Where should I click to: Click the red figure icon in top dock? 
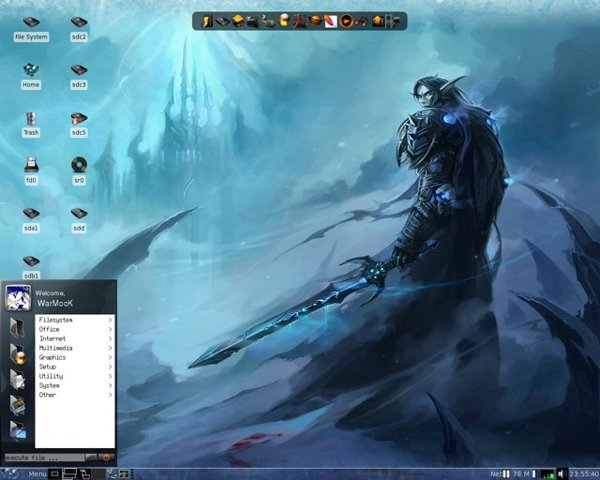(x=299, y=21)
